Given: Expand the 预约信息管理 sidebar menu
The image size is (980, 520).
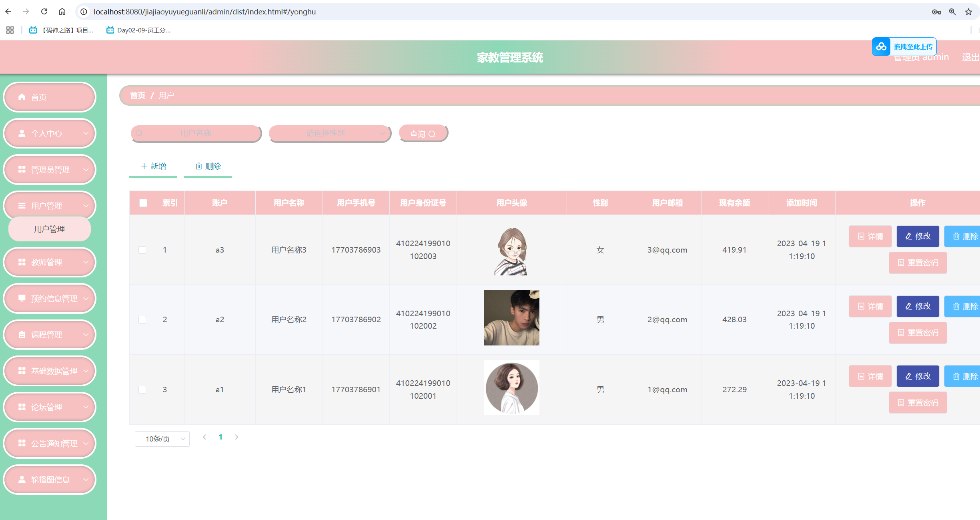Looking at the screenshot, I should [50, 299].
